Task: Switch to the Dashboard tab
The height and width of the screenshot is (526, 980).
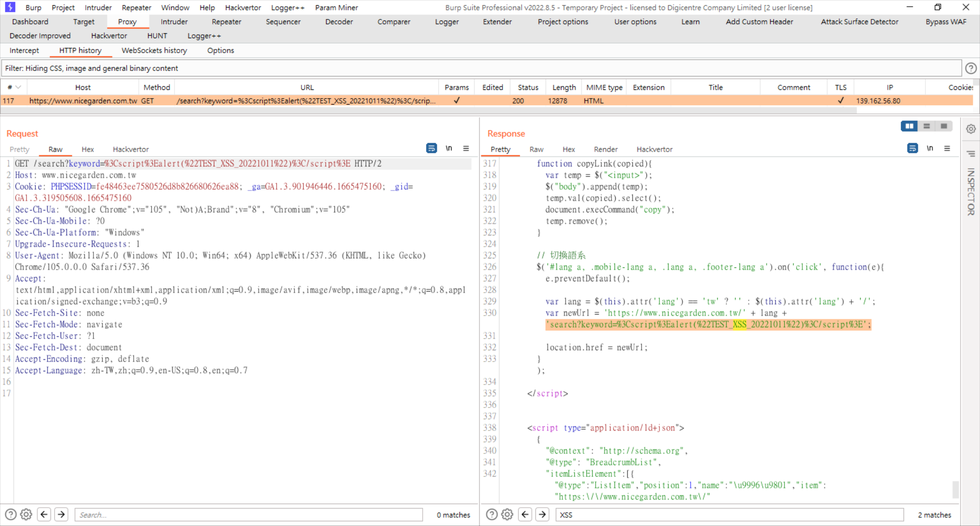Action: (30, 22)
